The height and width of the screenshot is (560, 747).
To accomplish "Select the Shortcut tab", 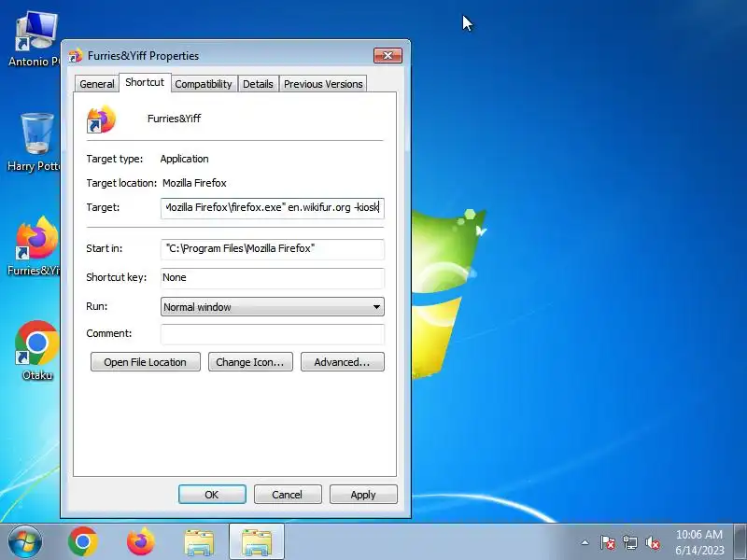I will [x=145, y=82].
